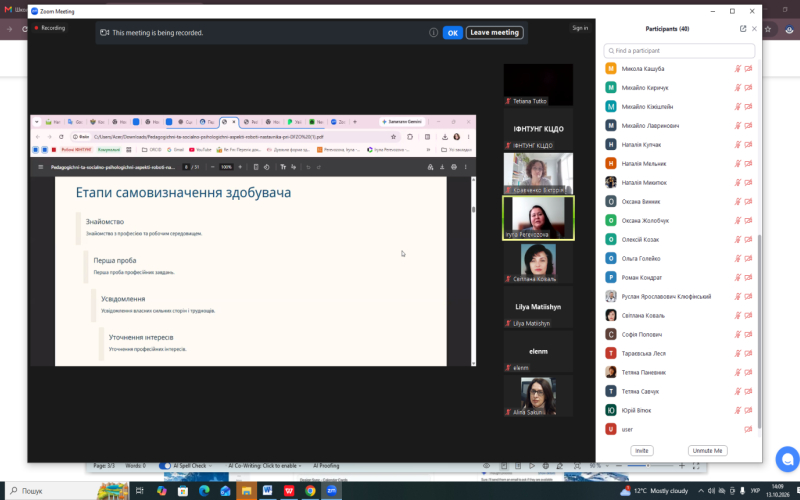Click AI Proofing in the editor status bar
Screen dimensions: 800x500
[x=326, y=466]
